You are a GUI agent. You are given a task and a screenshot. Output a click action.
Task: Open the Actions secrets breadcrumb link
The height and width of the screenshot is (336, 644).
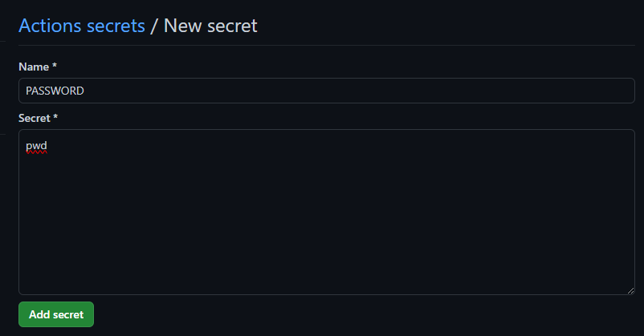point(82,26)
